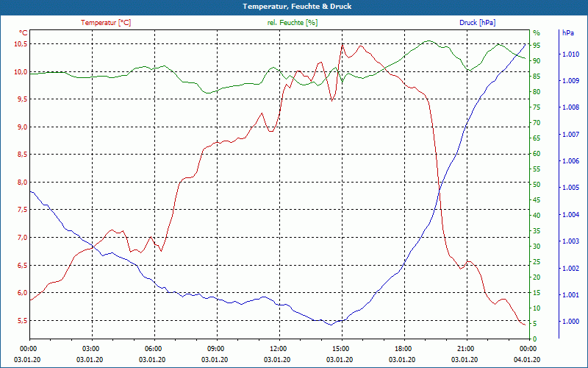Click the blue 'hPa' axis unit label
Image resolution: width=588 pixels, height=368 pixels.
pyautogui.click(x=567, y=32)
